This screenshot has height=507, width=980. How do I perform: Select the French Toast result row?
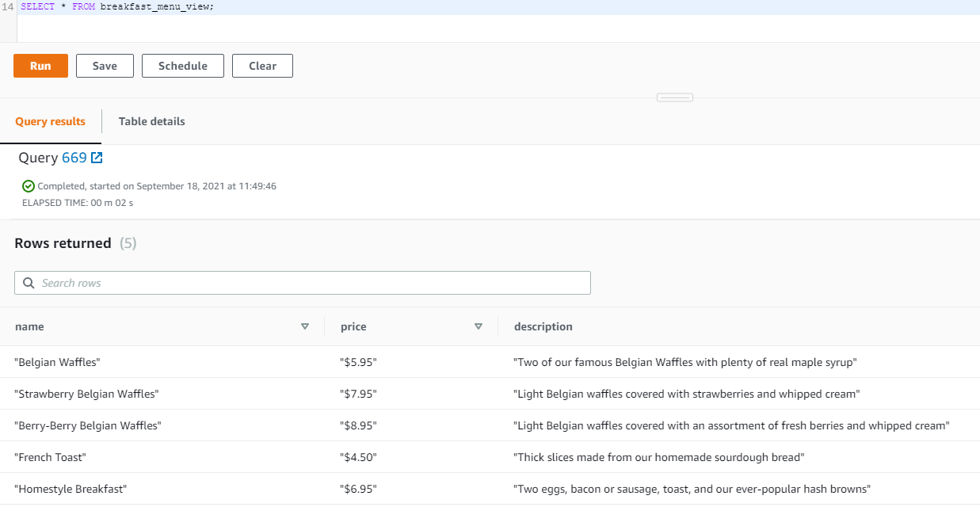(238, 457)
